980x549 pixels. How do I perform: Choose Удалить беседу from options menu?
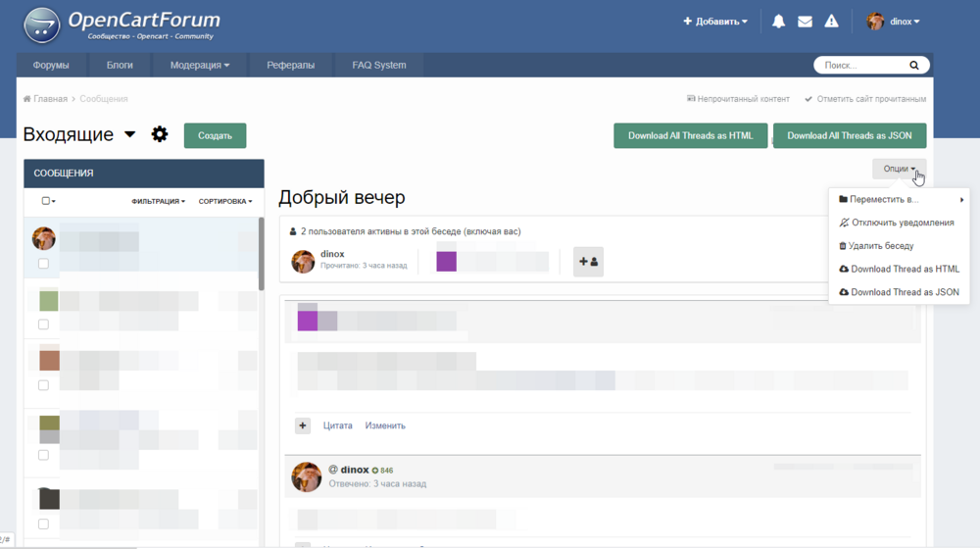[x=882, y=246]
